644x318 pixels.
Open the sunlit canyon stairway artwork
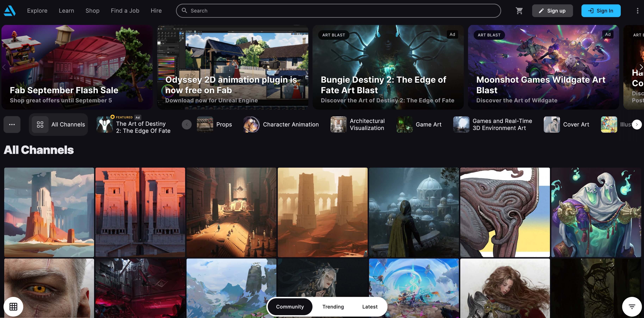(x=231, y=212)
